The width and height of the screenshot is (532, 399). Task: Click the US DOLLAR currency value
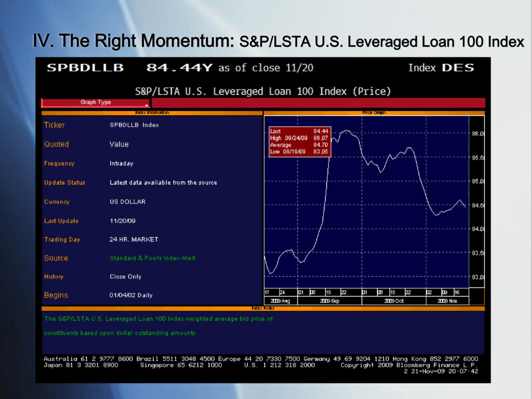(127, 202)
